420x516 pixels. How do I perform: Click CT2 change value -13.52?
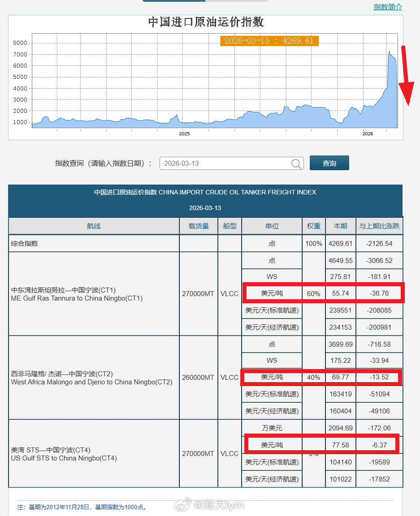379,377
